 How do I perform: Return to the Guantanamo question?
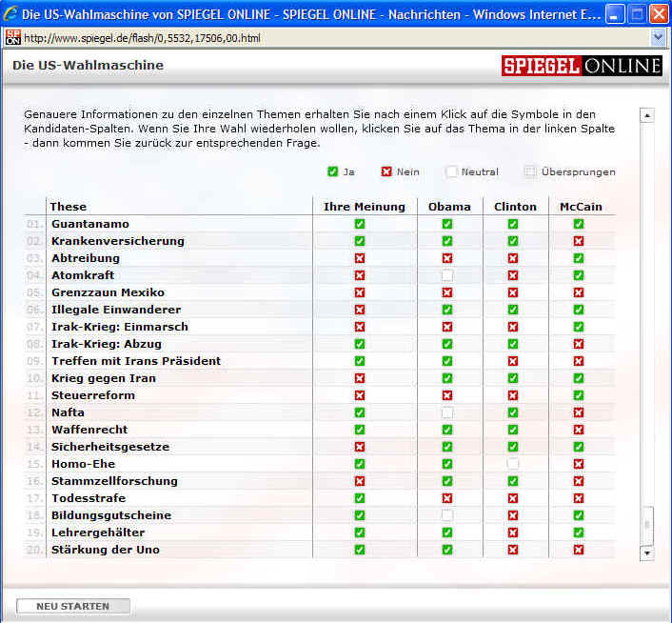pos(90,224)
